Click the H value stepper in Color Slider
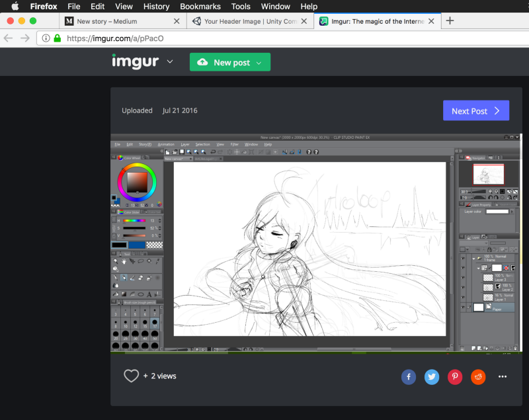Screen dimensions: 529x420 160,221
